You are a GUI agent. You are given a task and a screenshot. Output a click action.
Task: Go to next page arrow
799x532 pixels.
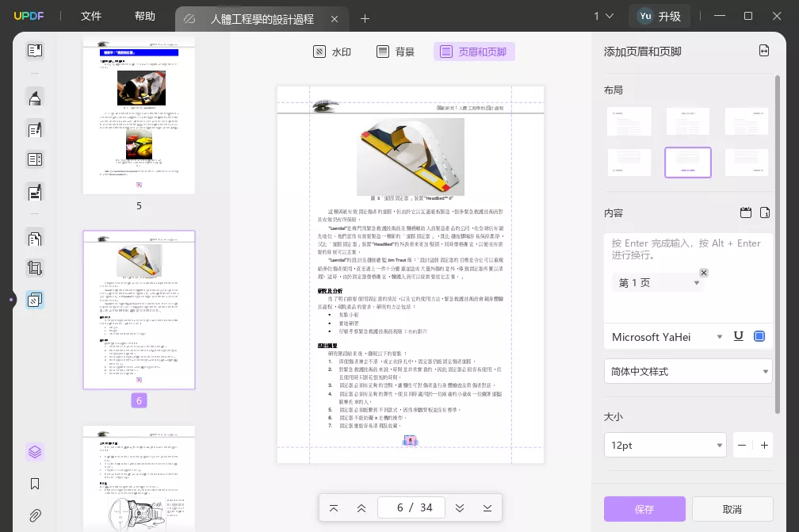(460, 508)
